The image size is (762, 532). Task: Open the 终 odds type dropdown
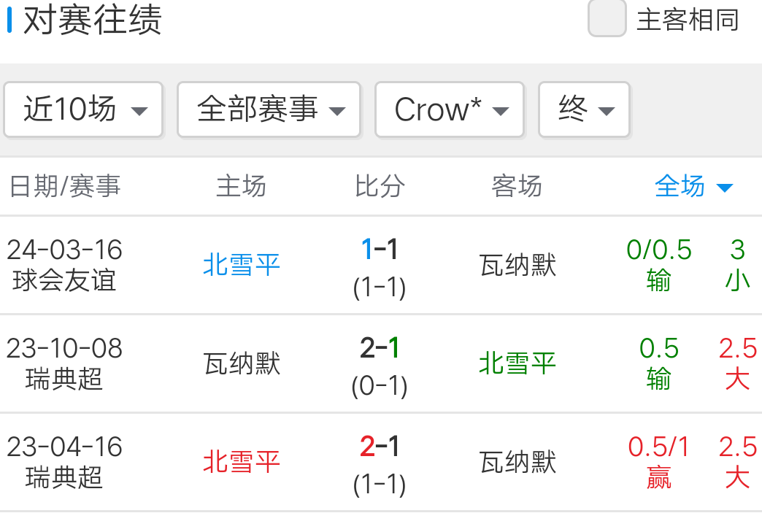tap(583, 109)
